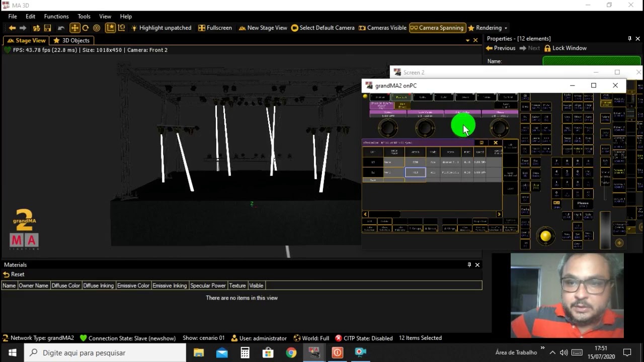Viewport: 644px width, 362px height.
Task: Click the fourth encoder knob in grandMA2 onPC
Action: [x=500, y=129]
